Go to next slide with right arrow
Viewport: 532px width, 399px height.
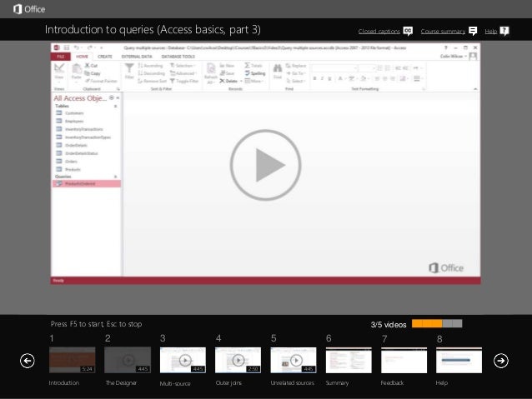[501, 361]
